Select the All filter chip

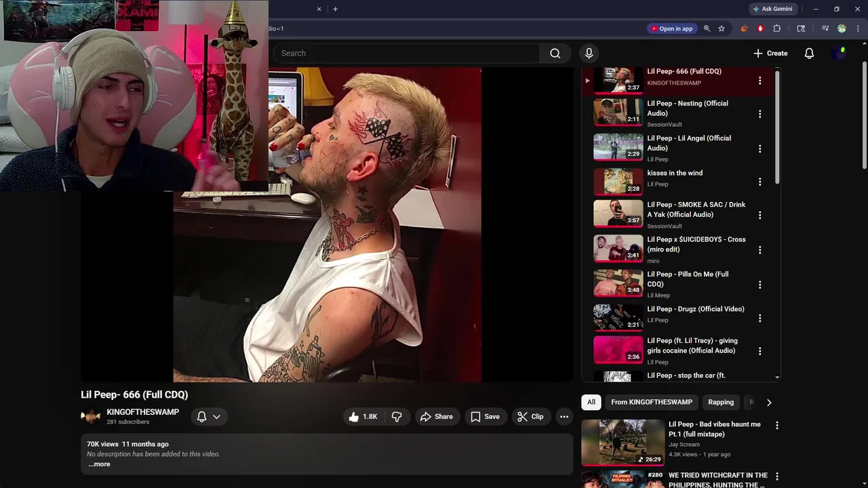click(x=591, y=402)
